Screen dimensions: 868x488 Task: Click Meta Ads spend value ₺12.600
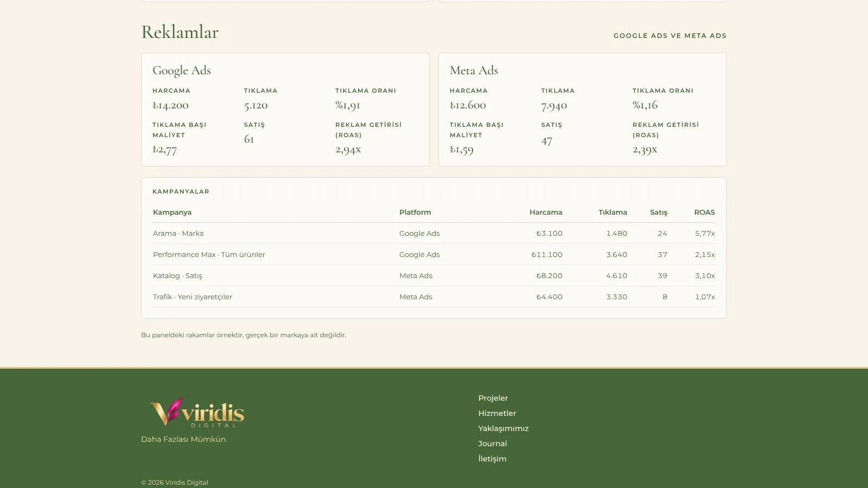point(468,105)
